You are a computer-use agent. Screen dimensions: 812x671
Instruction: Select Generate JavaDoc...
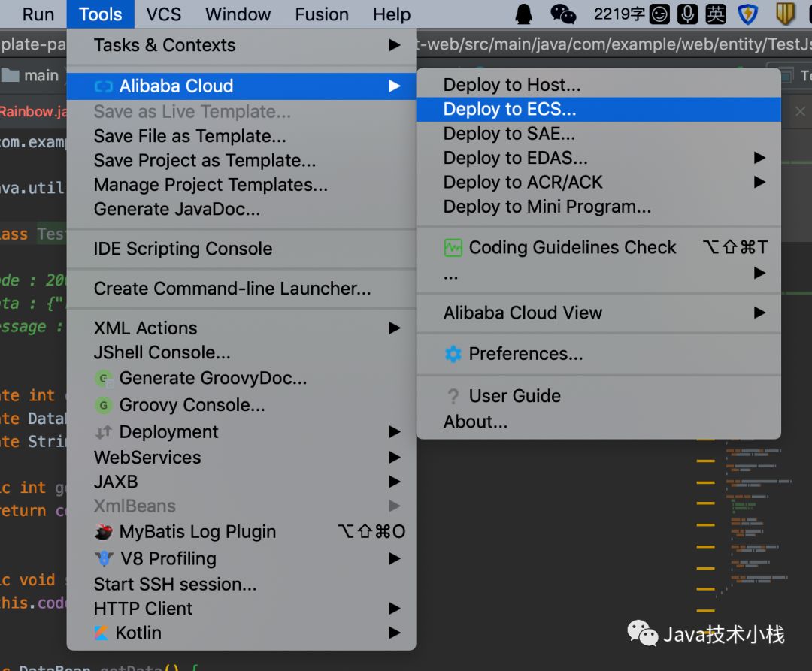pos(241,209)
